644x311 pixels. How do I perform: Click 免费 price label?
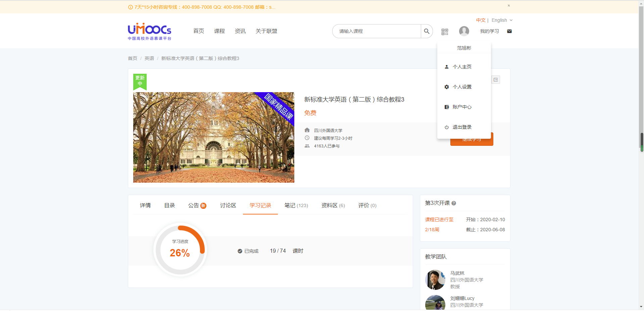pos(310,113)
